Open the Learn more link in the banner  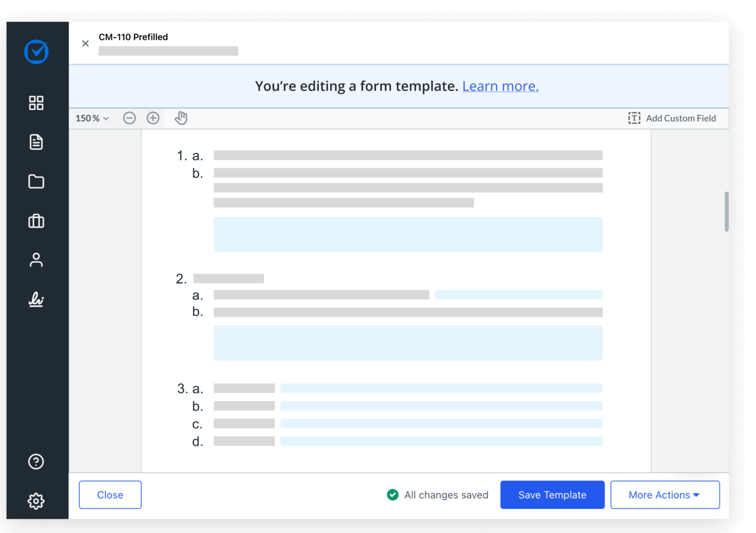(500, 86)
